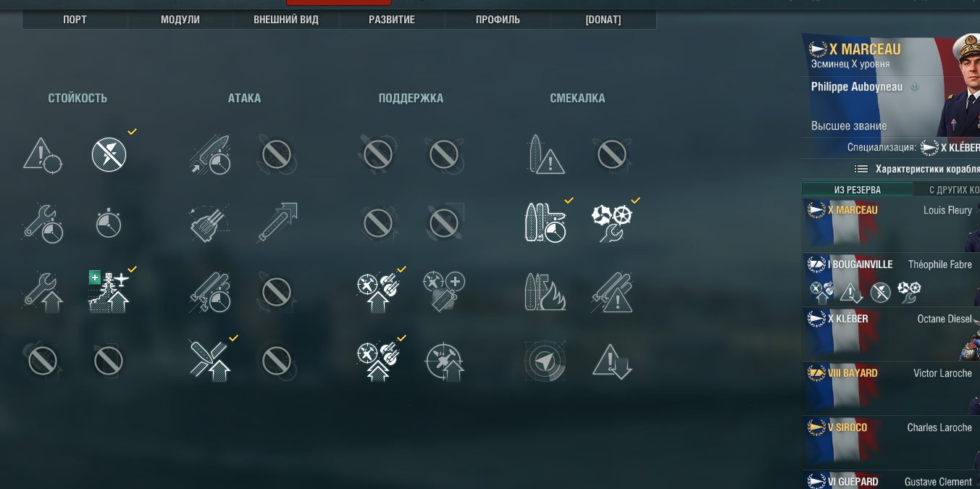Deselect the checked crossed-out lightning skill
This screenshot has width=980, height=489.
[109, 154]
